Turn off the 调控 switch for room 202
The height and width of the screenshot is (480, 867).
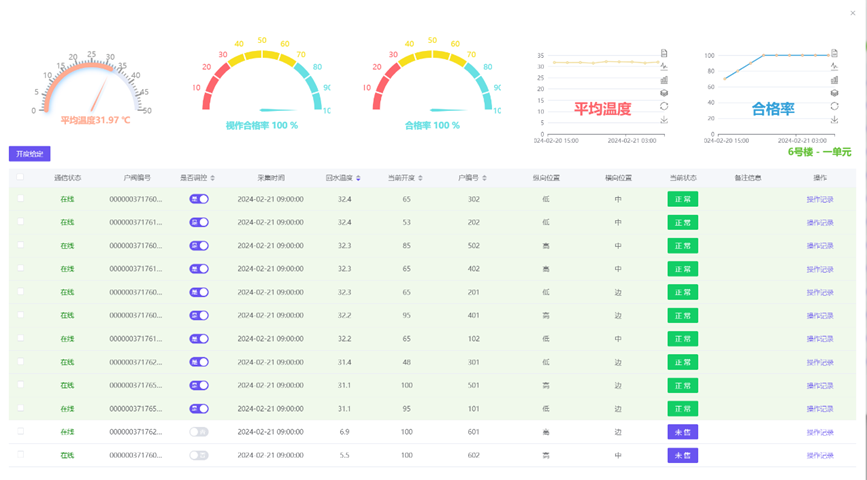[199, 222]
